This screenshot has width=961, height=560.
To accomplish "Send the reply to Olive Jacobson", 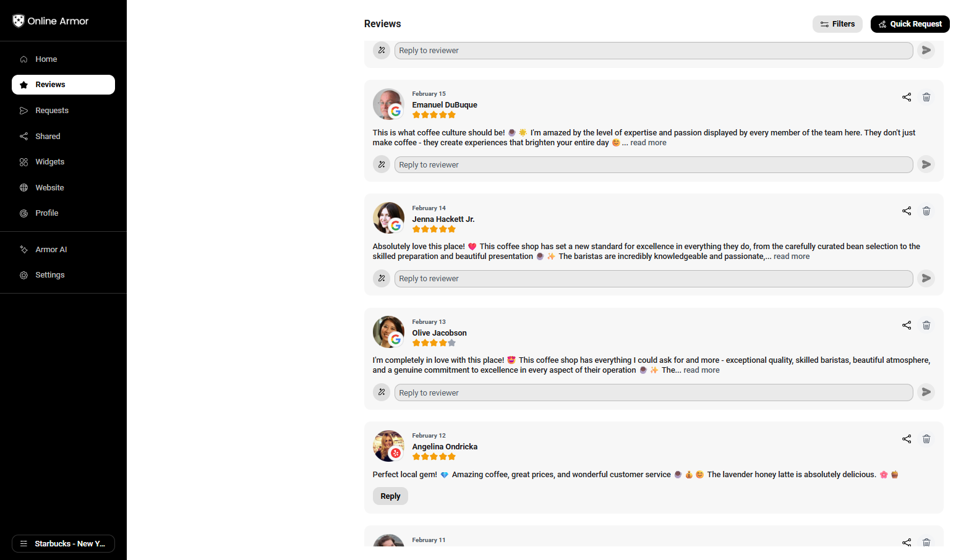I will [926, 392].
